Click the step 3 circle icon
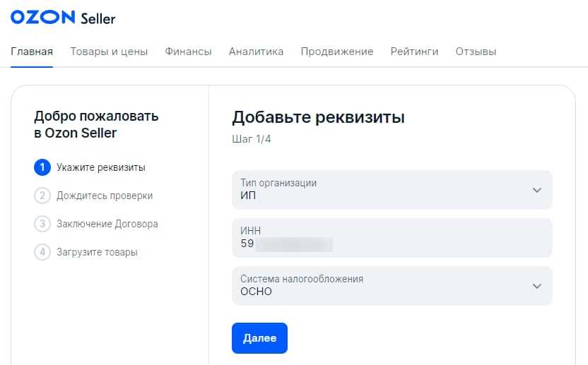 tap(42, 224)
